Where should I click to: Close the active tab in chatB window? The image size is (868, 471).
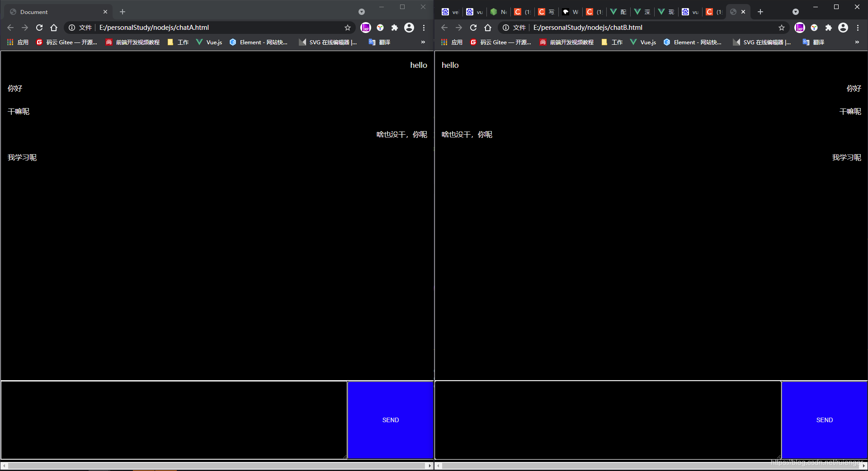tap(743, 12)
